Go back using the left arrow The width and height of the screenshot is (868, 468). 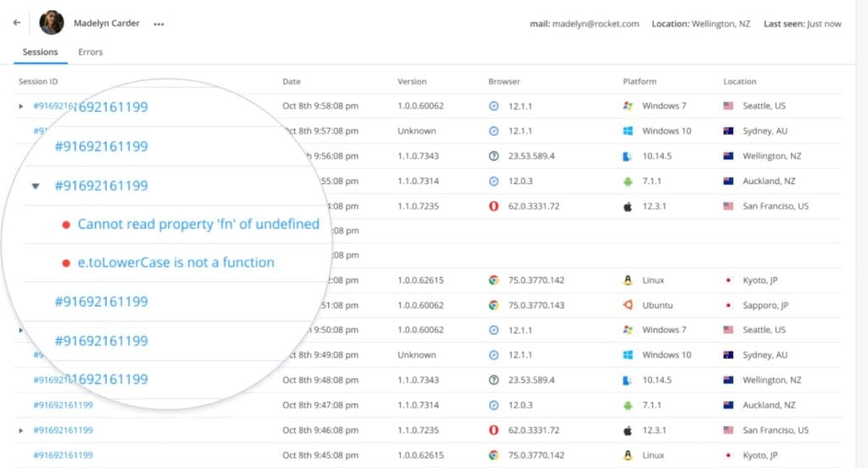point(17,23)
